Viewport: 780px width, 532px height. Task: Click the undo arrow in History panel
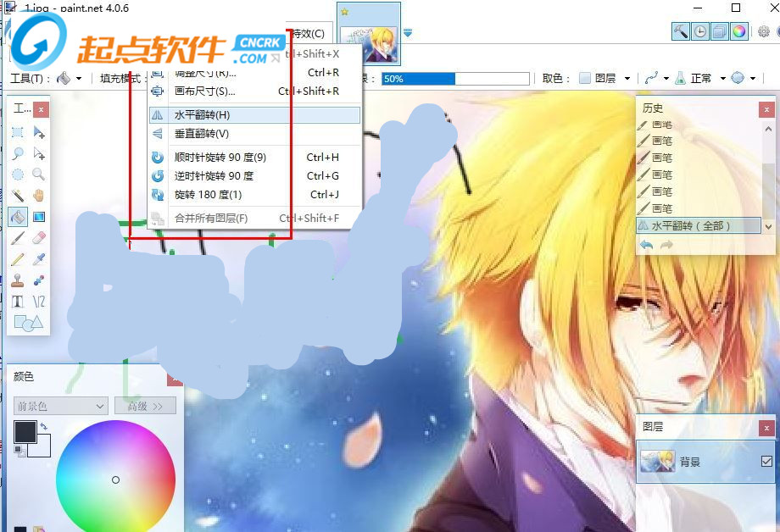pos(646,245)
